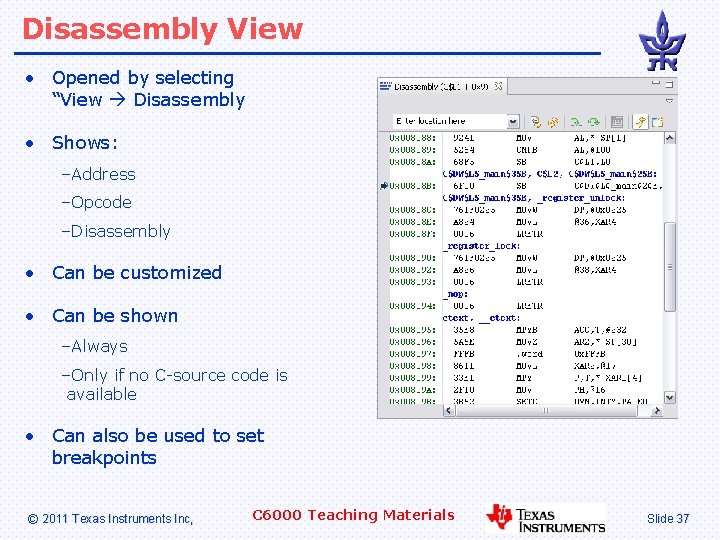Click the Texas Instruments logo
Image resolution: width=720 pixels, height=540 pixels.
click(546, 519)
